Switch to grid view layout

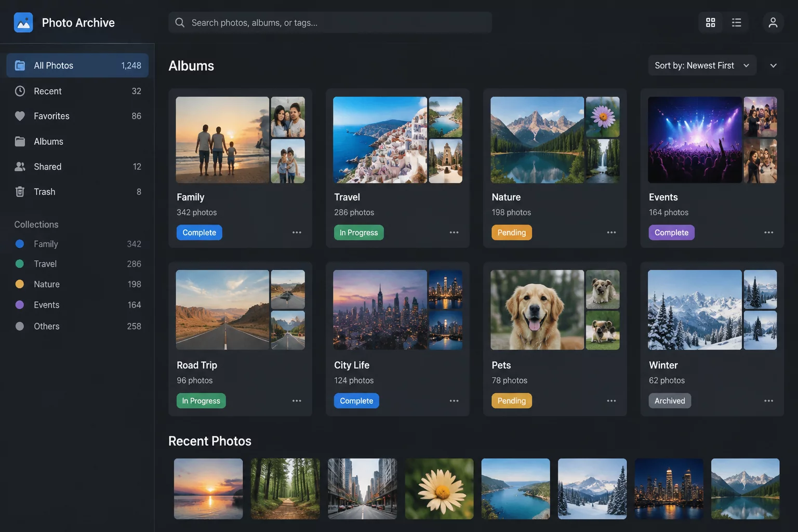point(710,22)
